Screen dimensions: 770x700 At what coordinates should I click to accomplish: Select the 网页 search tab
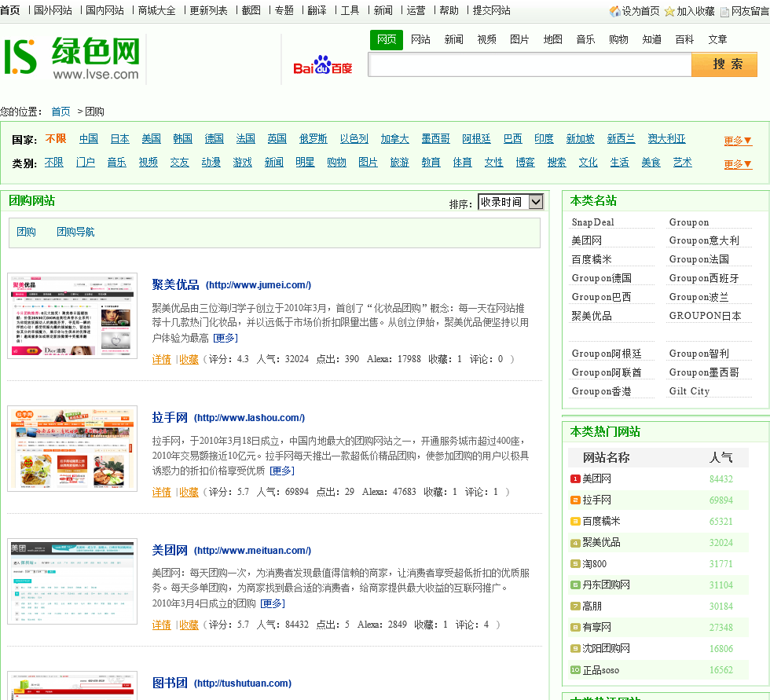click(x=387, y=40)
